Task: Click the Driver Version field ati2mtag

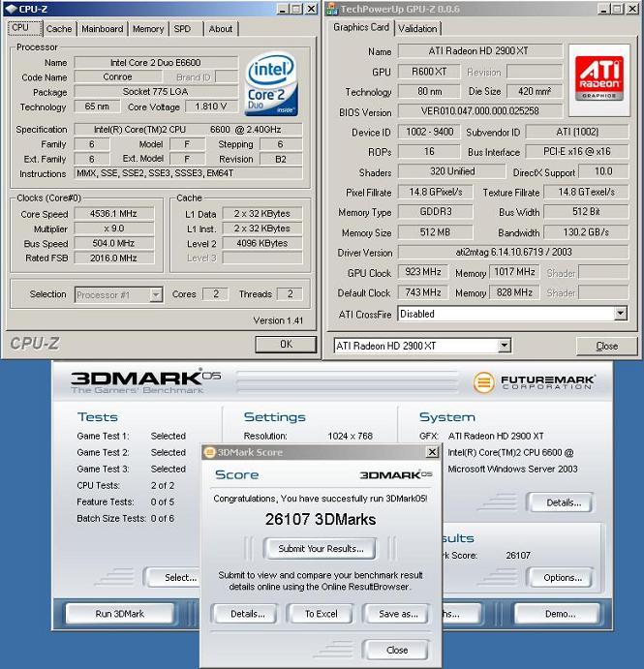Action: 513,252
